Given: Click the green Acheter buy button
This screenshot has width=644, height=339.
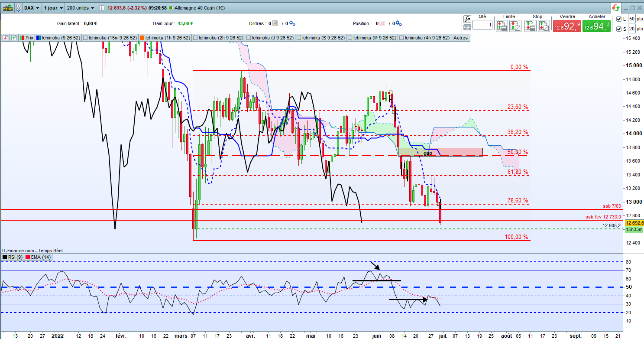Looking at the screenshot, I should point(596,26).
